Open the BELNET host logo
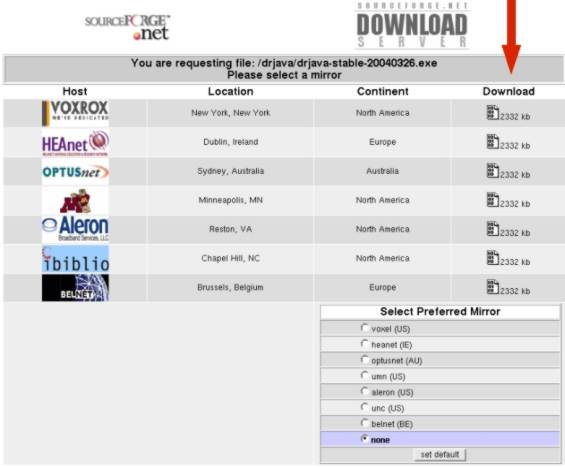565x467 pixels. click(x=75, y=288)
